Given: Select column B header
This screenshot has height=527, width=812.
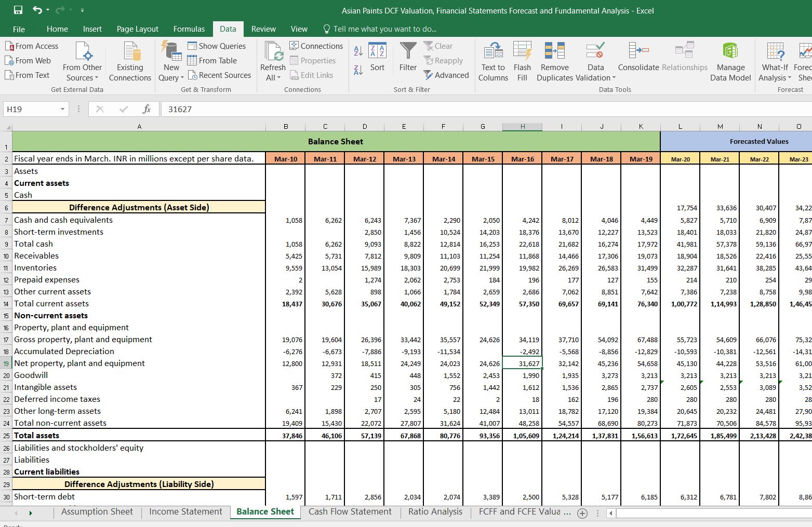Looking at the screenshot, I should [286, 126].
